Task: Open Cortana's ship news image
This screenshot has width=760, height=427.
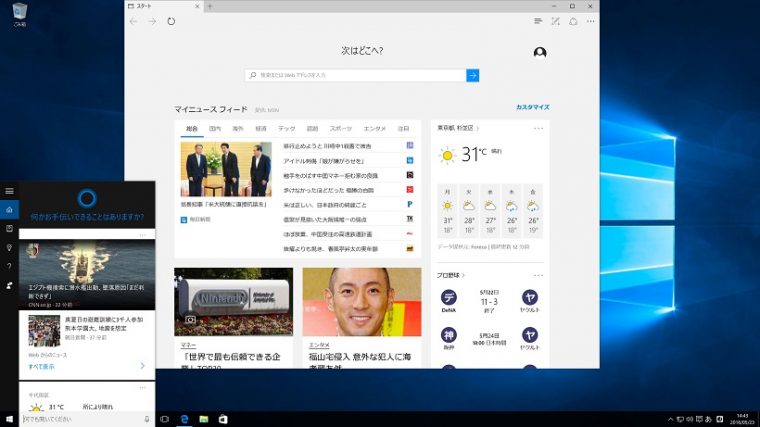Action: point(87,275)
